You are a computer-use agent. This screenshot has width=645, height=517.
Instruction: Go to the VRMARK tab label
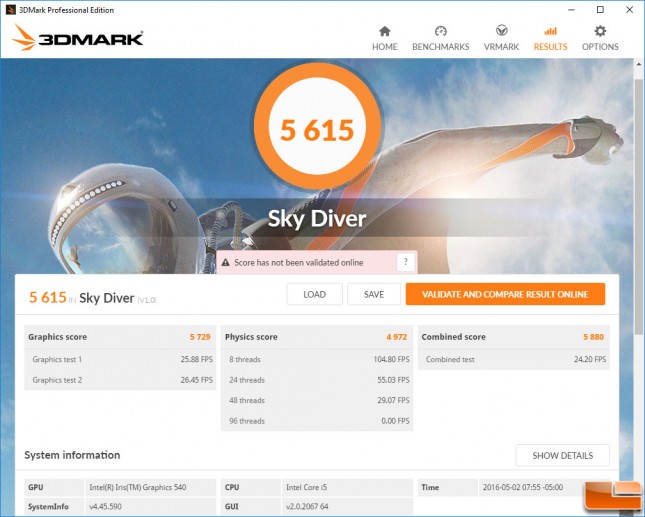(501, 47)
